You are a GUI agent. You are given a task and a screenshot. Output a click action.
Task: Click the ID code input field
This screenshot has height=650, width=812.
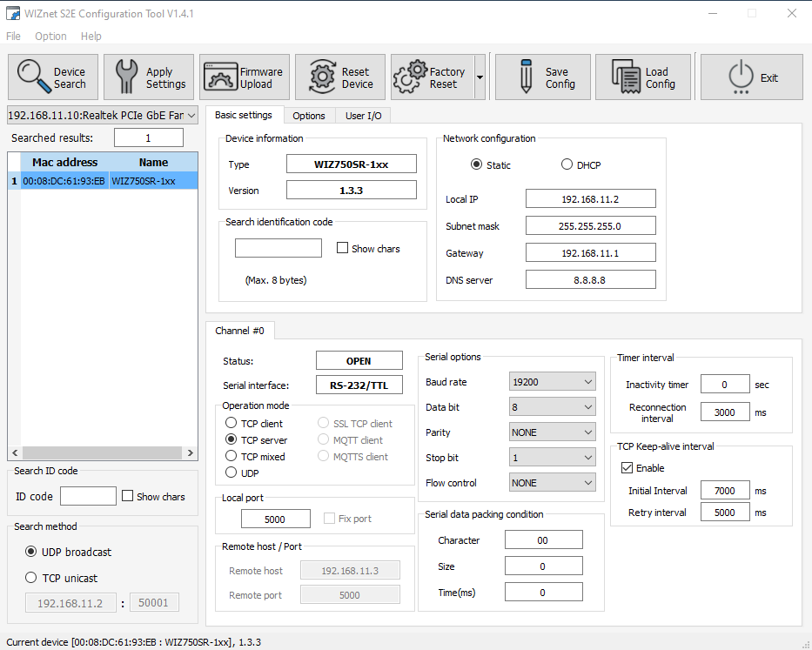(88, 496)
